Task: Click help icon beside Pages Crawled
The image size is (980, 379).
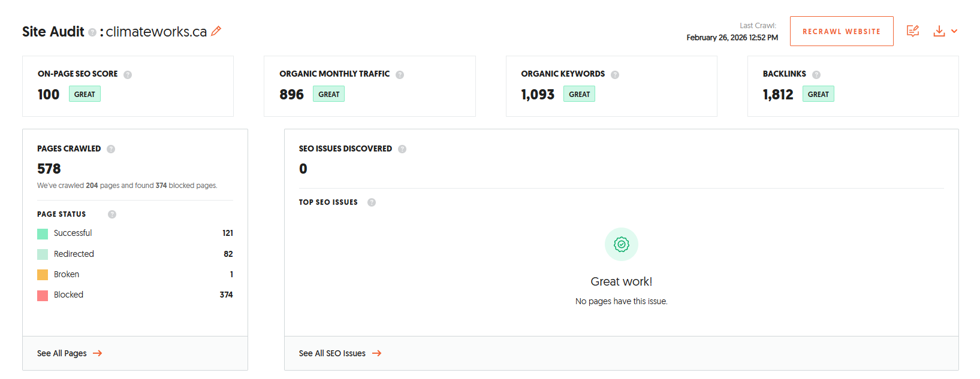Action: 111,149
